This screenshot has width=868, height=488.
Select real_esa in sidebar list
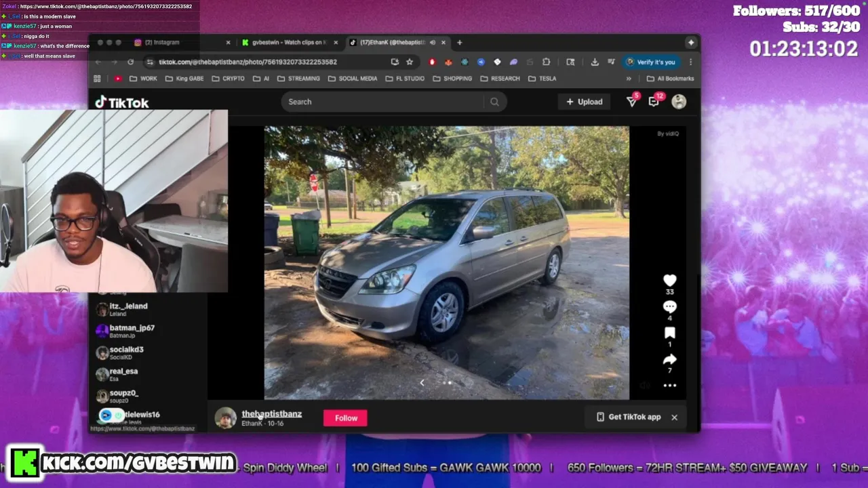(123, 374)
